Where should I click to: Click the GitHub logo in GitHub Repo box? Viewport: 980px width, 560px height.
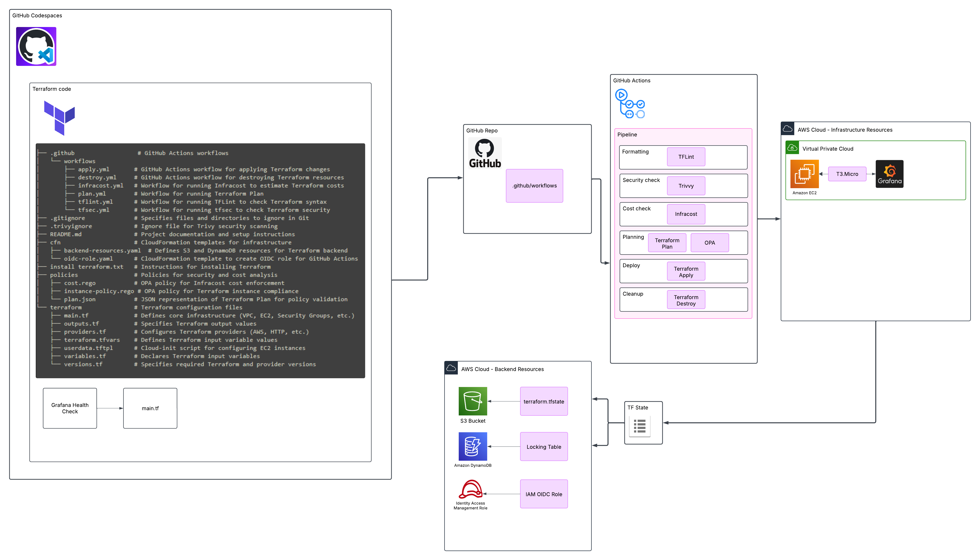484,153
